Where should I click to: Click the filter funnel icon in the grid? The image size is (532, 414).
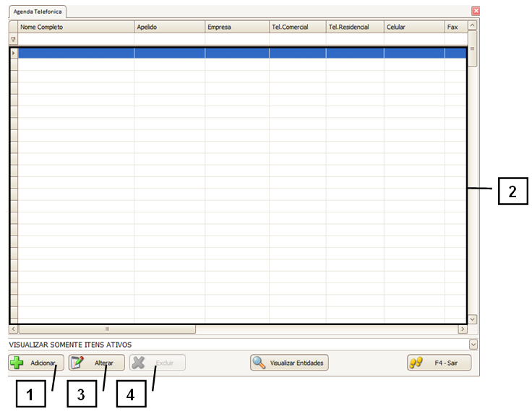[x=13, y=39]
